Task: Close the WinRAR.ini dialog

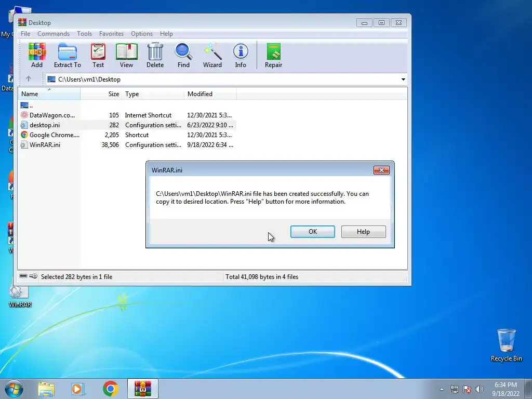Action: [x=381, y=170]
